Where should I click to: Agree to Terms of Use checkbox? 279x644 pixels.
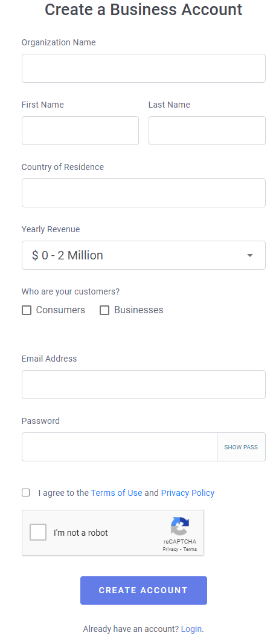(26, 492)
